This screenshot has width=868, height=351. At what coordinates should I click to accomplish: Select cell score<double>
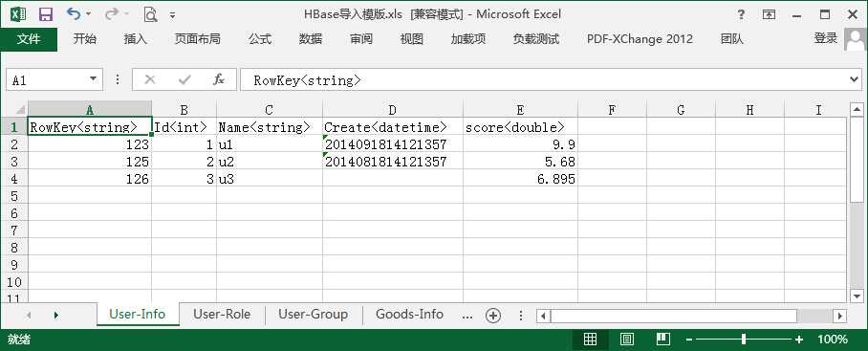(520, 127)
